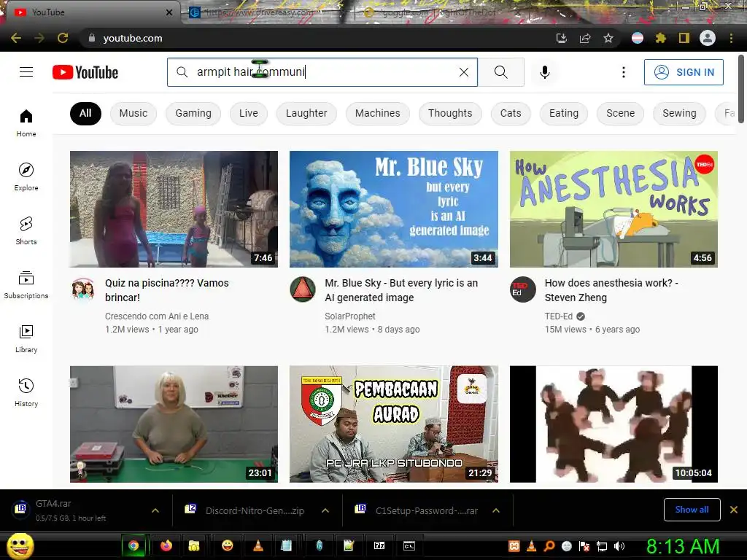This screenshot has height=560, width=747.
Task: Click title 'How does anesthesia work? - Steven Zheng'
Action: (611, 290)
